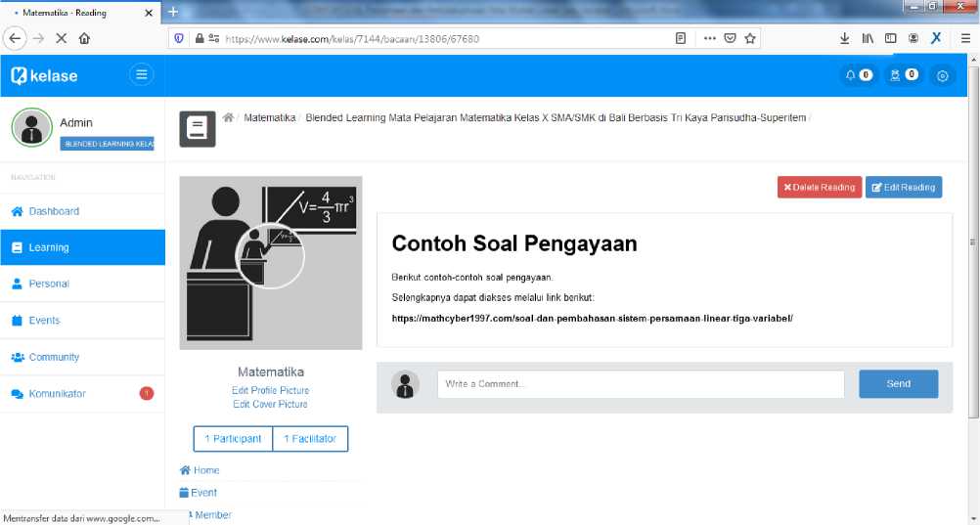Select Learning in the navigation sidebar
980x525 pixels.
pos(82,247)
